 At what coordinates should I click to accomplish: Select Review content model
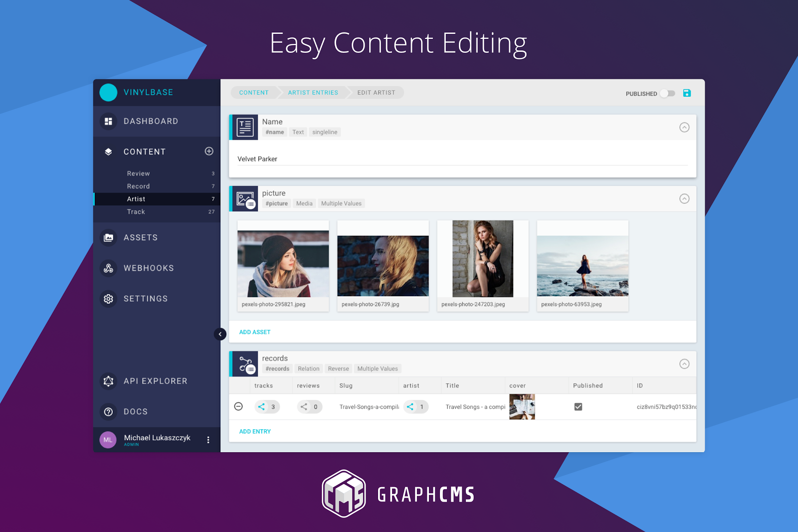pyautogui.click(x=157, y=174)
